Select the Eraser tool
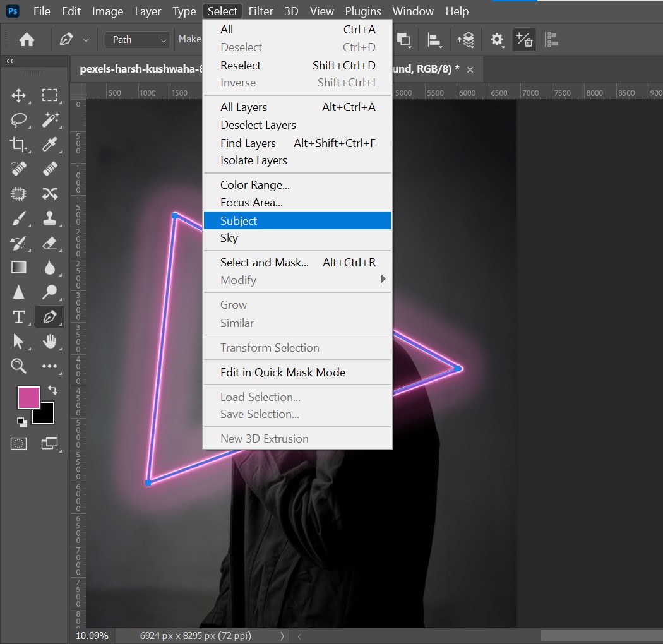 [x=50, y=243]
